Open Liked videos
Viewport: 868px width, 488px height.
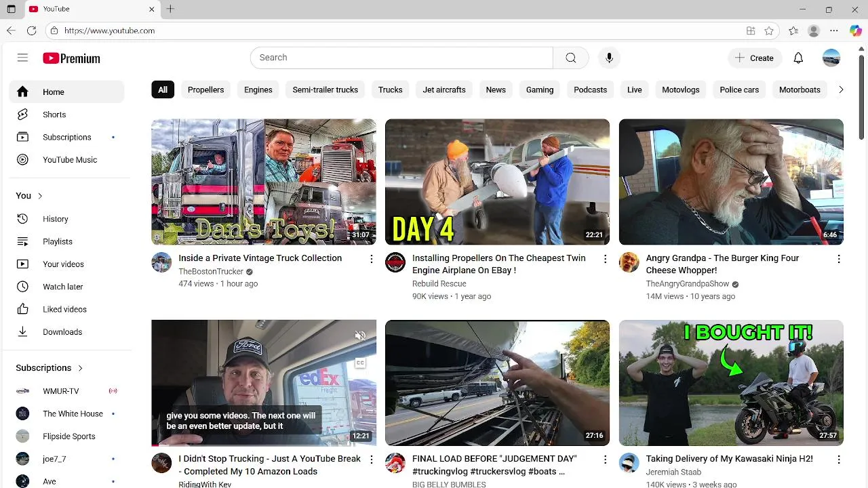click(66, 309)
